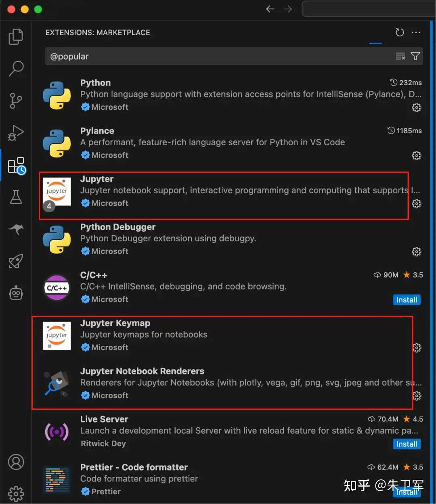Select the Prettier - Code formatter title
436x504 pixels.
click(134, 467)
